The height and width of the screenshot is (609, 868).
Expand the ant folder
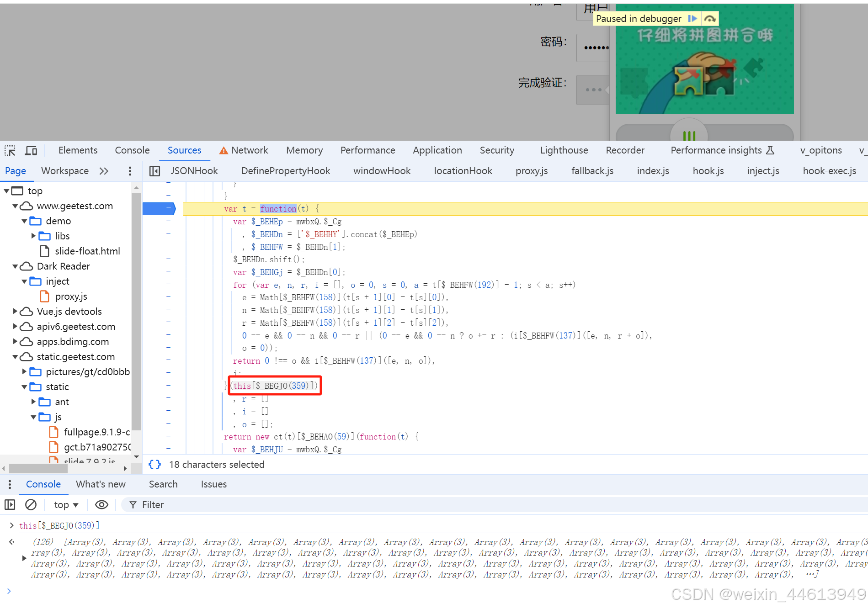33,402
